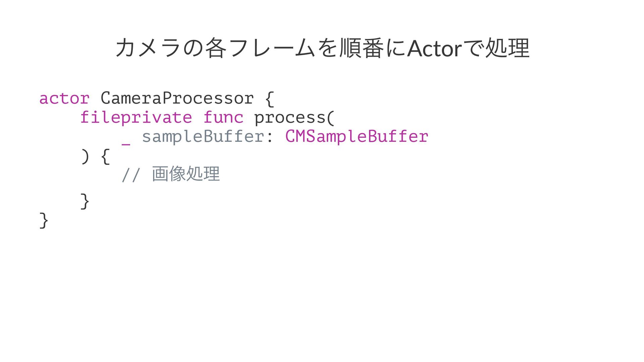
Task: Click the 'func' keyword
Action: tap(223, 117)
